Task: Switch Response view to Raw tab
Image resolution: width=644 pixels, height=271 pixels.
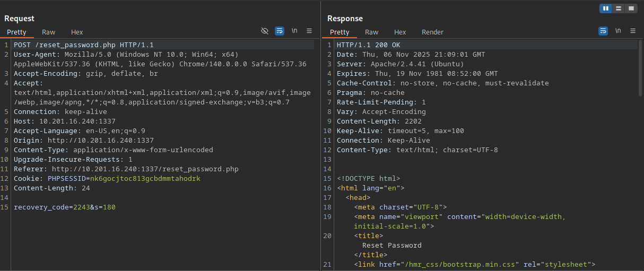Action: pos(372,32)
